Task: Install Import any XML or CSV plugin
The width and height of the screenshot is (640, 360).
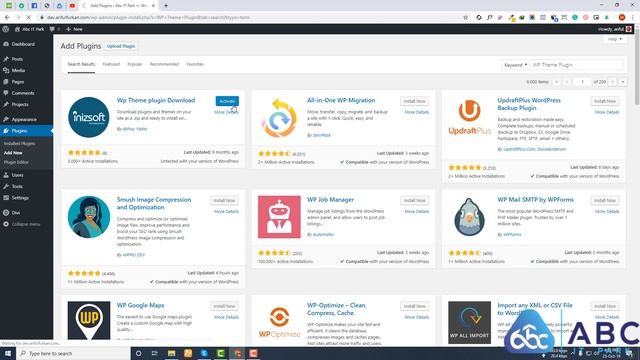Action: 604,306
